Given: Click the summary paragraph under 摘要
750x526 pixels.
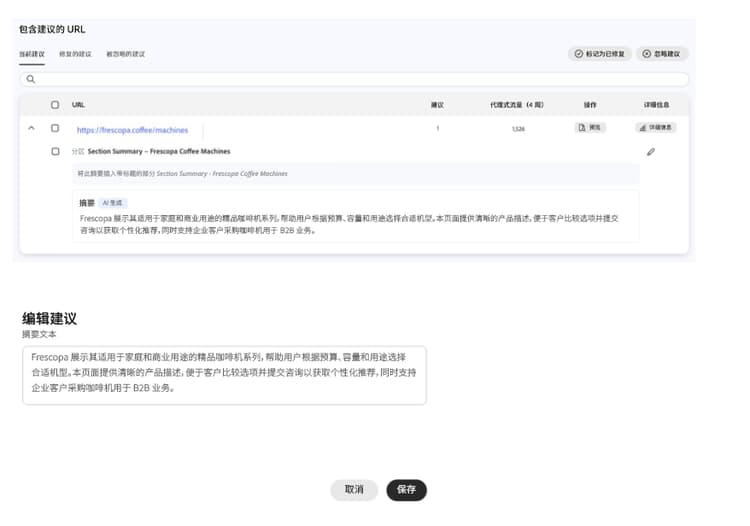Looking at the screenshot, I should pos(349,224).
